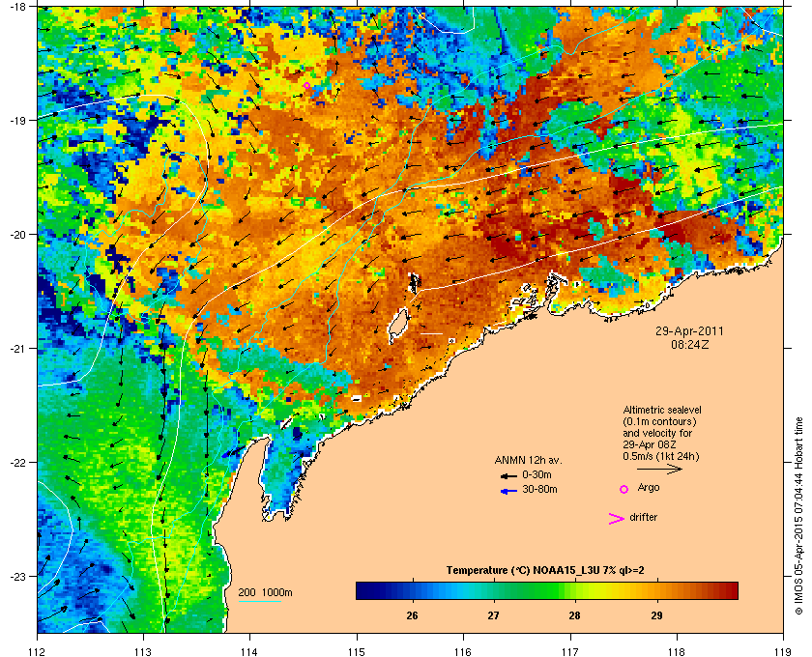Click the 112 longitude axis label
812x657 pixels.
pyautogui.click(x=38, y=652)
